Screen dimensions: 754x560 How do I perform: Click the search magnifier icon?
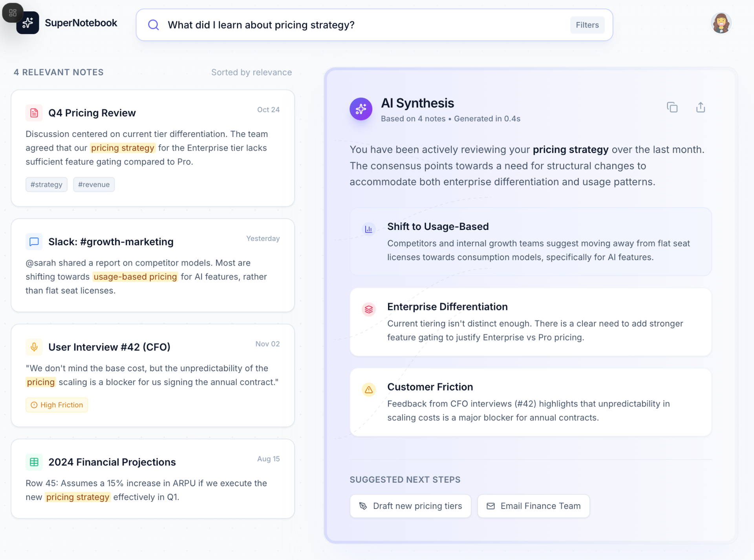153,25
